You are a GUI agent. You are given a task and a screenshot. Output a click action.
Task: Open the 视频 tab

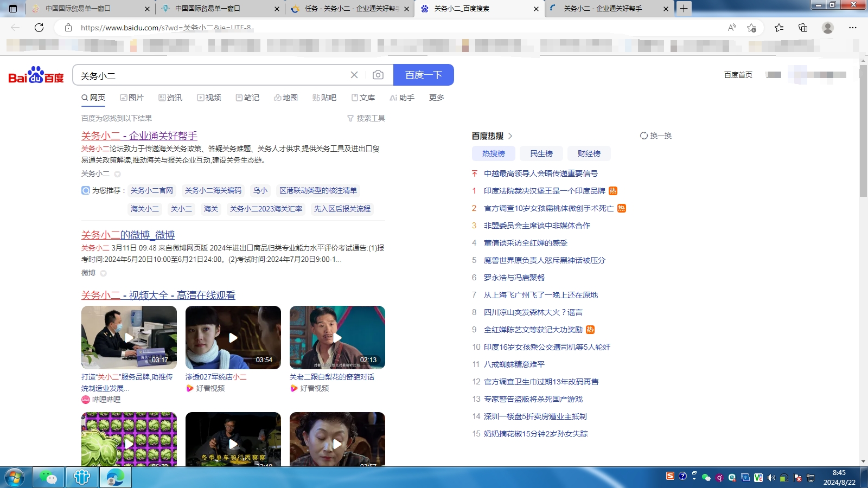coord(209,98)
